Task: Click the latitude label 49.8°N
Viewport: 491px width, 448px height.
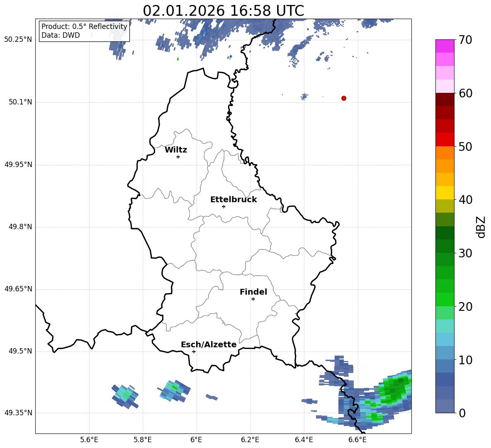Action: coord(20,227)
